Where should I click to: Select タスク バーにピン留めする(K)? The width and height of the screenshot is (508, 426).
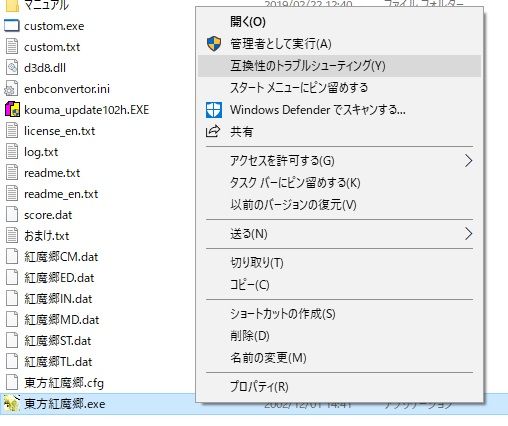[x=339, y=183]
